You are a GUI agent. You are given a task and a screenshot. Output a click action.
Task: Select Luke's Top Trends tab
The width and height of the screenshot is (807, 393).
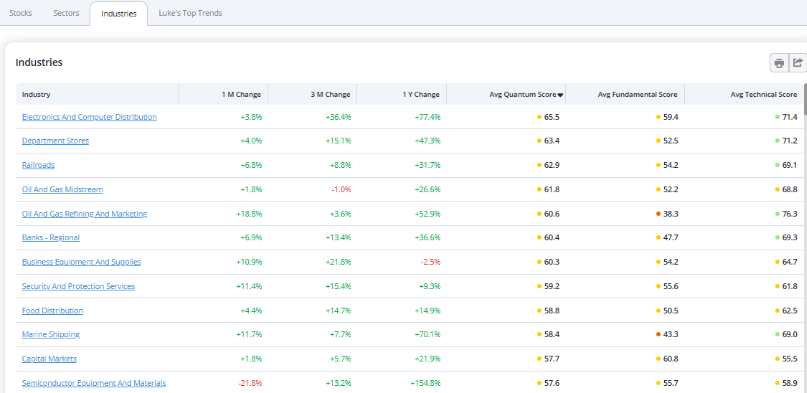(x=190, y=13)
